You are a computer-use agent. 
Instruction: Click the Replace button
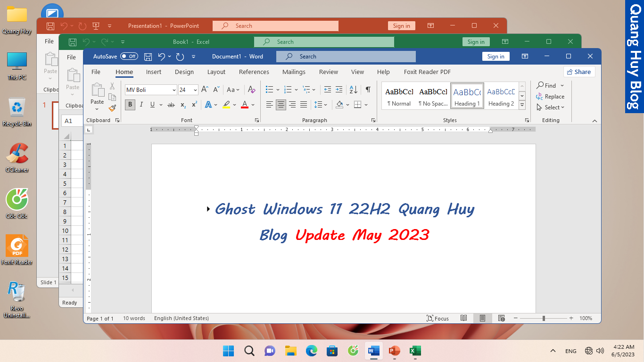click(x=550, y=97)
